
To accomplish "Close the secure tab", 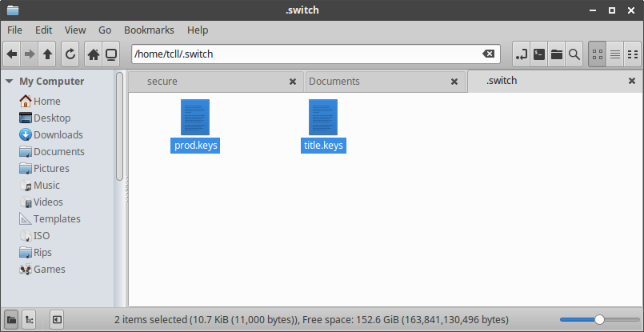I will click(293, 82).
